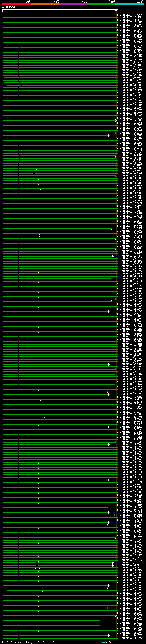
Task: Click the UniRef100_C6TBY0 label
Action: click(x=131, y=110)
